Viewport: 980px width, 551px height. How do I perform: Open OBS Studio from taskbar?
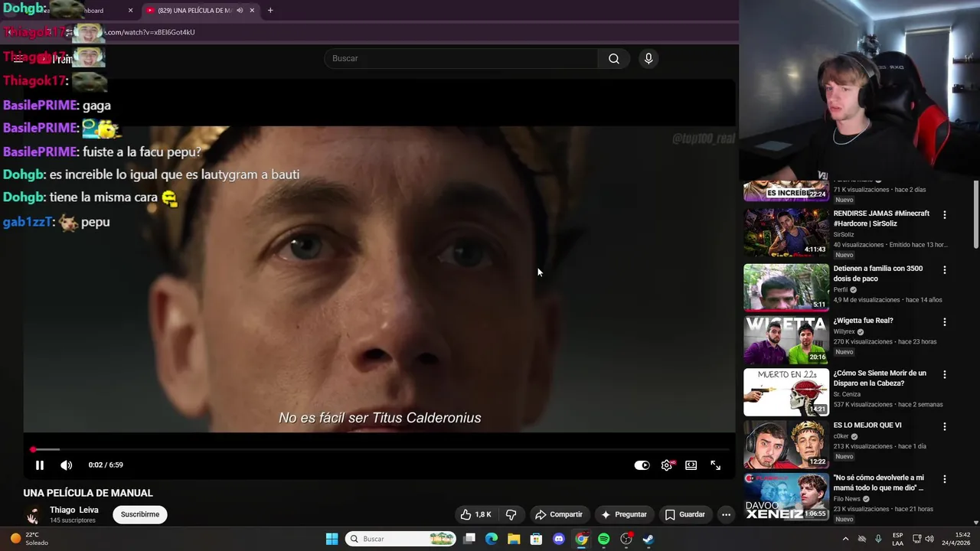626,539
